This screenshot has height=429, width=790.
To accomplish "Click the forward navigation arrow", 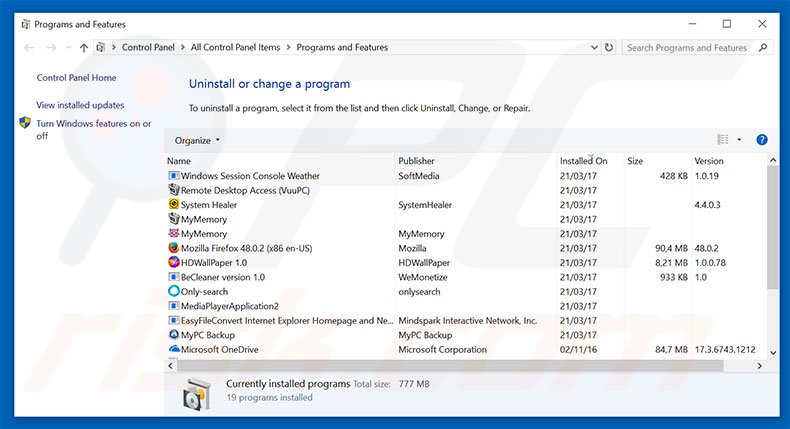I will pyautogui.click(x=51, y=47).
